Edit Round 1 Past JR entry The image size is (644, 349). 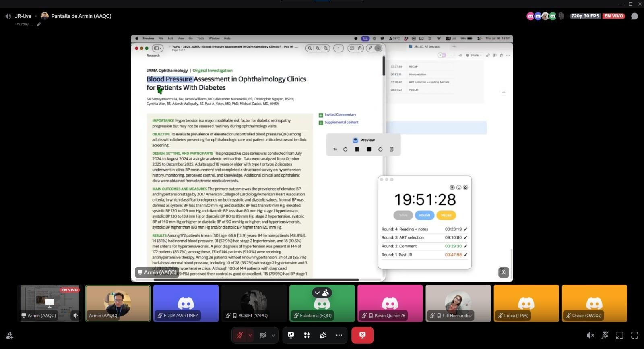466,255
